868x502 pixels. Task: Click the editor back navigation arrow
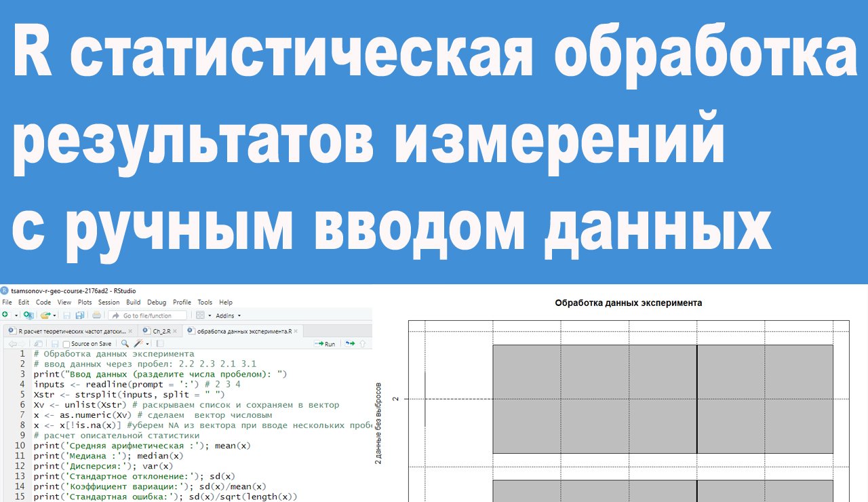[x=12, y=344]
